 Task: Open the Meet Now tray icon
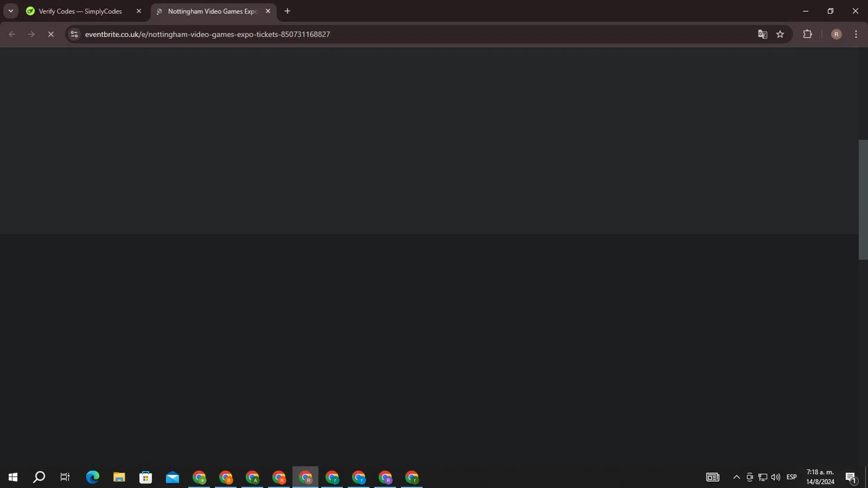749,477
